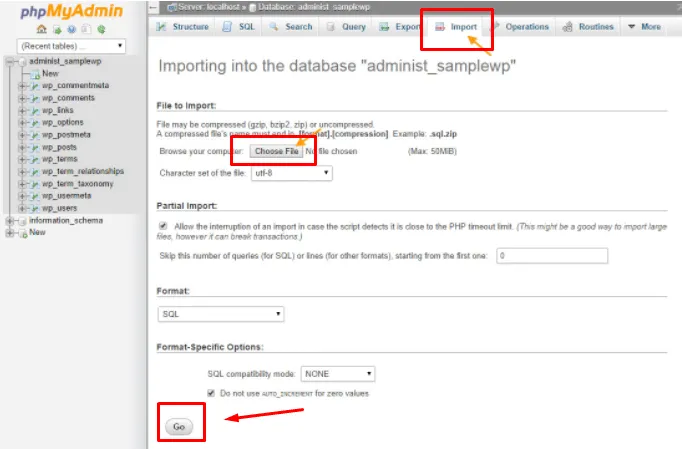Click the log out icon beside home
The image size is (682, 449).
(56, 31)
